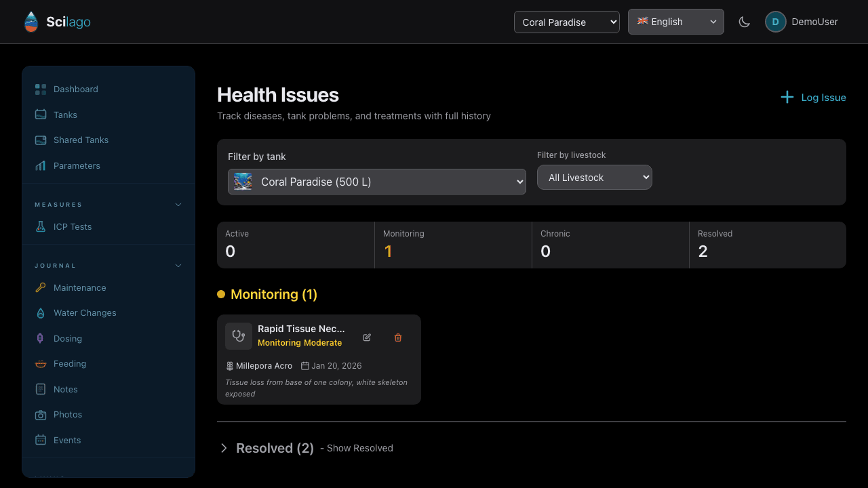
Task: Click the Rapid Tissue Necrosis issue title
Action: 301,329
